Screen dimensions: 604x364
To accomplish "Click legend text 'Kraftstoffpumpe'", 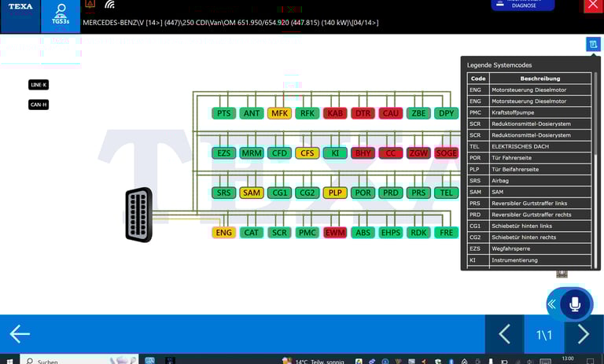I will pyautogui.click(x=511, y=112).
